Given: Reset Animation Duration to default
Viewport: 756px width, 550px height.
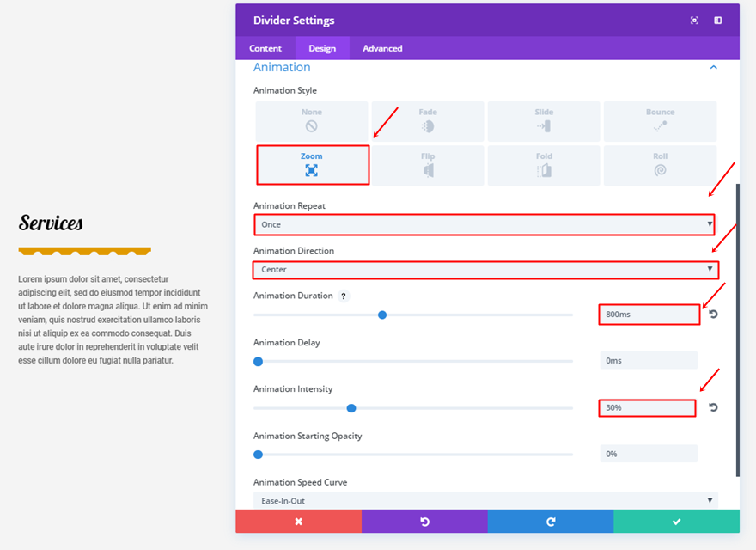Looking at the screenshot, I should tap(713, 315).
